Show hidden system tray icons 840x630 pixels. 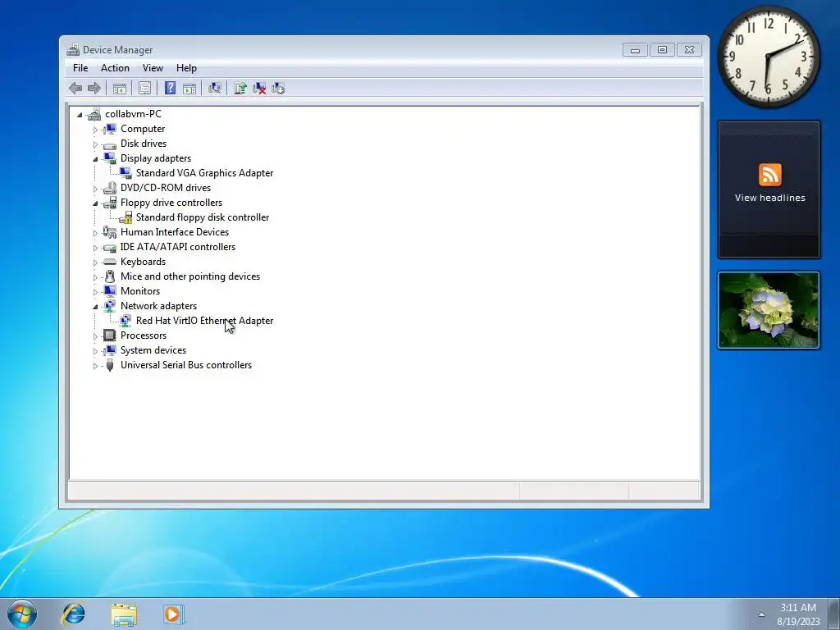point(761,614)
